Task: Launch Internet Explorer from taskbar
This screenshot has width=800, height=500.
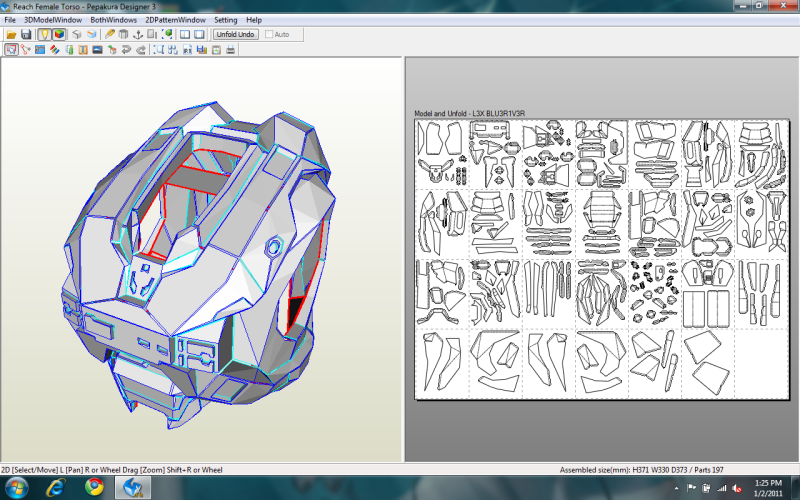Action: [x=55, y=488]
